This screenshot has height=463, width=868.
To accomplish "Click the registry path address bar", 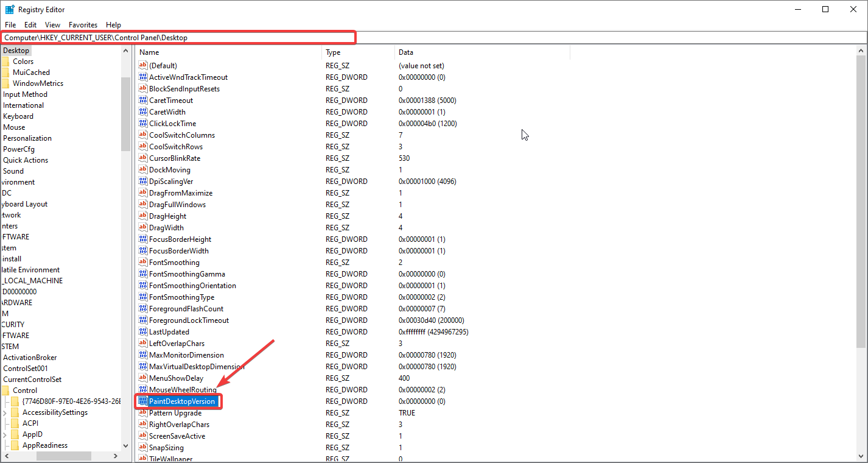I will click(x=178, y=38).
